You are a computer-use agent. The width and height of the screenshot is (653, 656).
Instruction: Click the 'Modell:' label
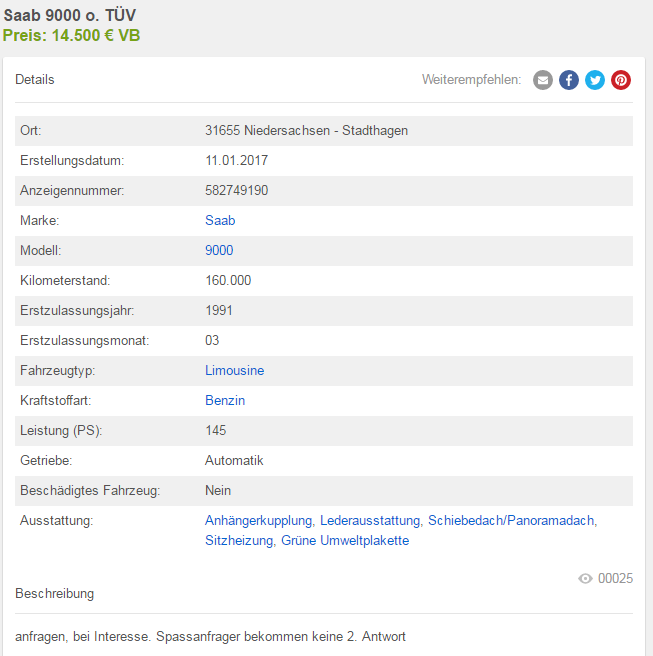pyautogui.click(x=41, y=250)
